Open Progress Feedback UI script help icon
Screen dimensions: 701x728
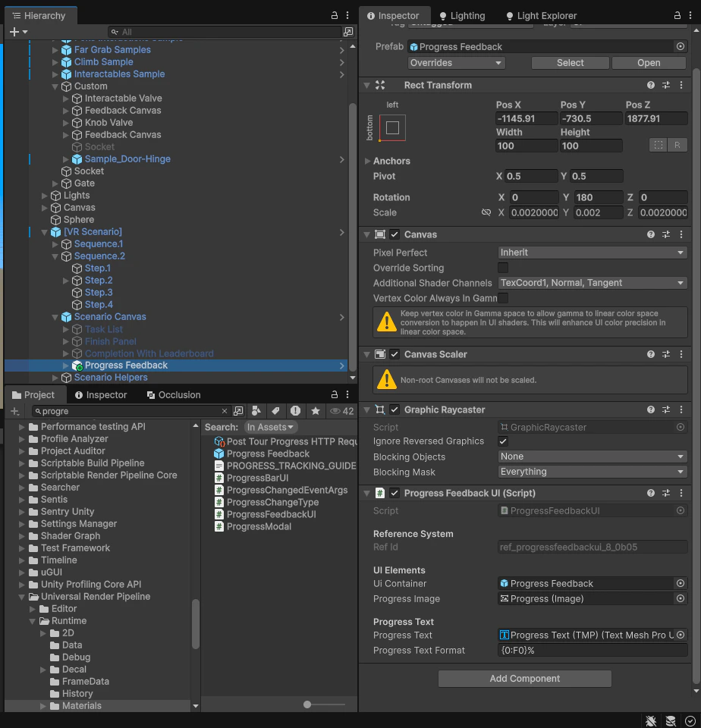coord(650,493)
